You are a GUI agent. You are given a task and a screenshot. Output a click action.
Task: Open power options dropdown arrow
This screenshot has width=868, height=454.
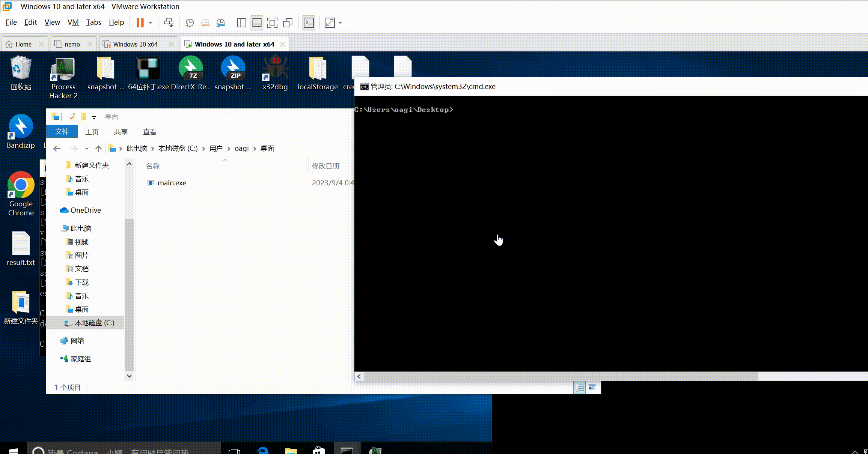click(x=151, y=23)
